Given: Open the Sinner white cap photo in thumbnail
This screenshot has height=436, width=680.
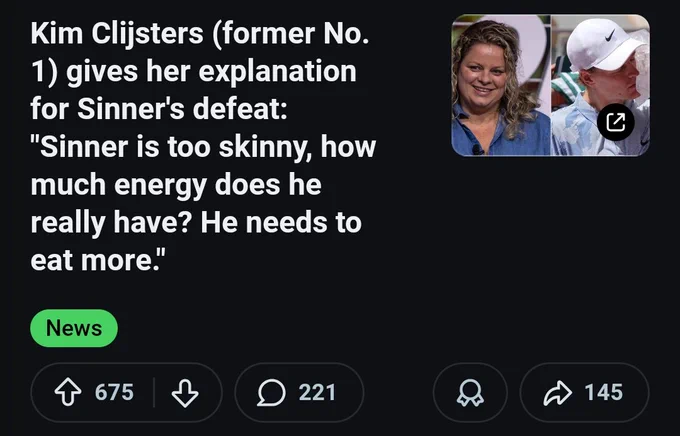Looking at the screenshot, I should click(600, 85).
